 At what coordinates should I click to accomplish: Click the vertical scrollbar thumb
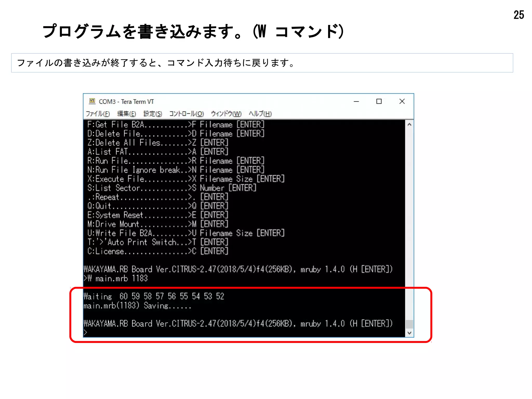click(x=409, y=324)
